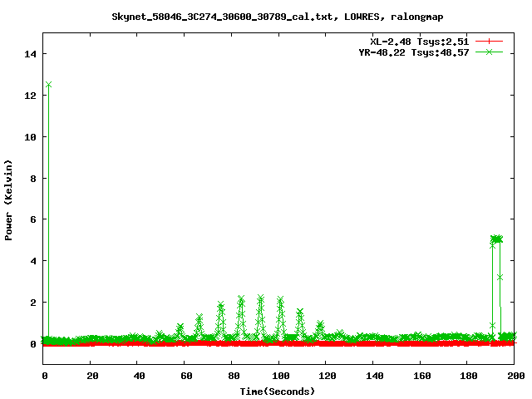
Task: Click the y-axis tick label 4
Action: (x=33, y=261)
